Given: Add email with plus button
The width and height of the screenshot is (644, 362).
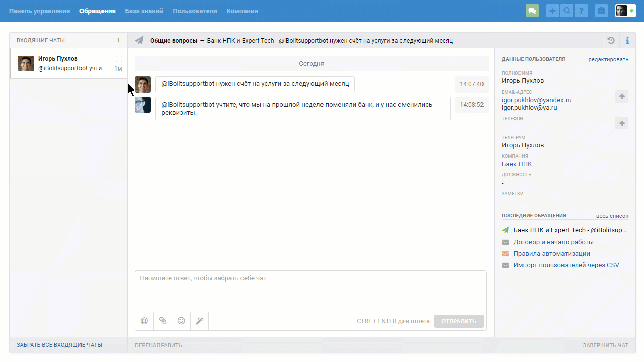Looking at the screenshot, I should tap(622, 96).
